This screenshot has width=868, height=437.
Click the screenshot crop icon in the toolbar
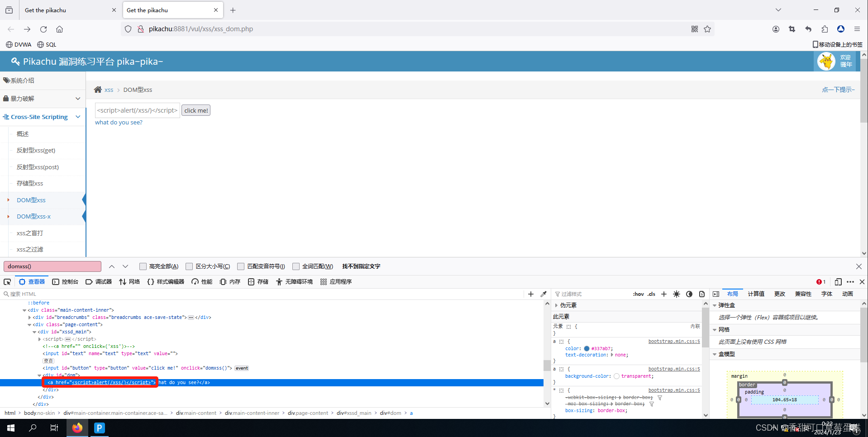(x=792, y=29)
